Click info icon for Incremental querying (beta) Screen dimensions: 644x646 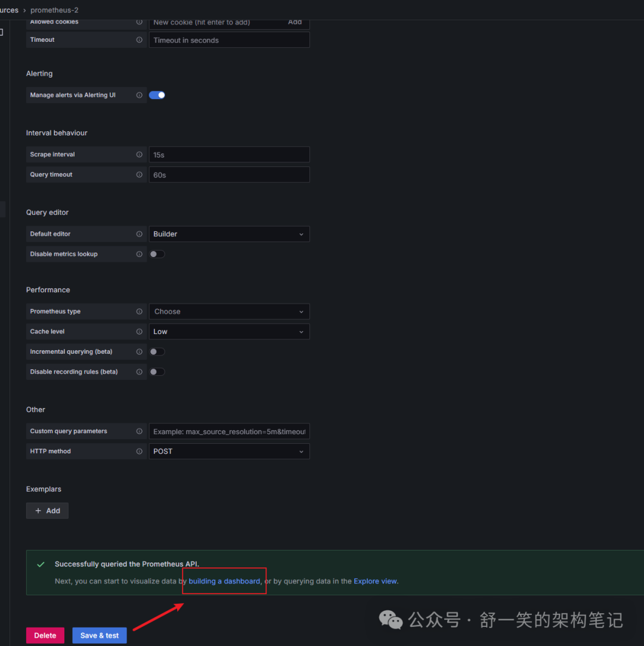[x=139, y=352]
